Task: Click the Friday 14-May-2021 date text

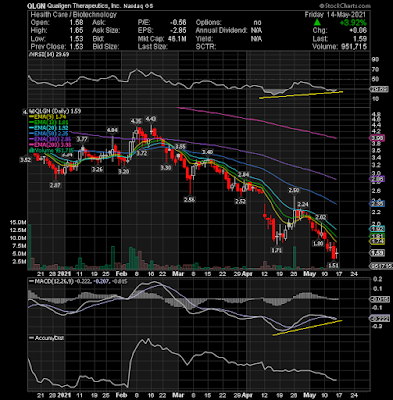Action: click(x=335, y=15)
